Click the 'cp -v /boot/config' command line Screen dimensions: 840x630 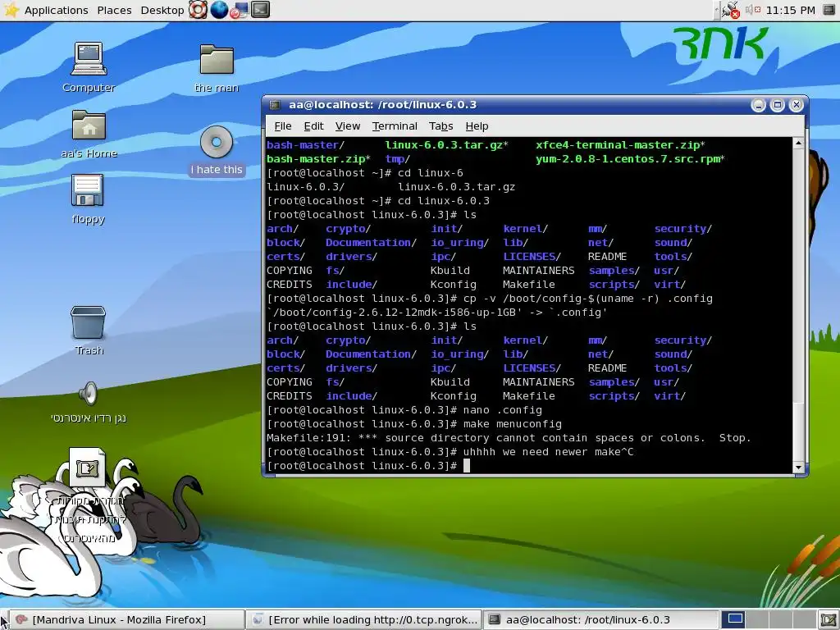[x=490, y=299]
